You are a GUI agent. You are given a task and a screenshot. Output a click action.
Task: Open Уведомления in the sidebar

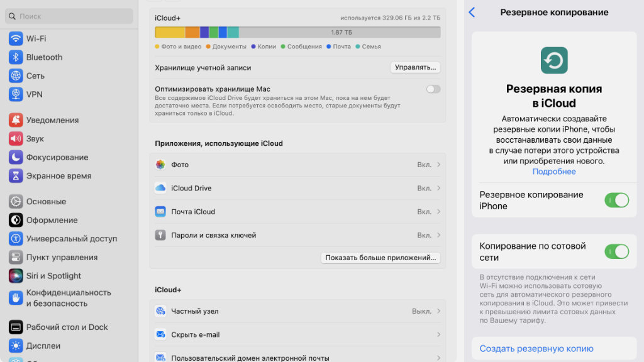pyautogui.click(x=52, y=120)
